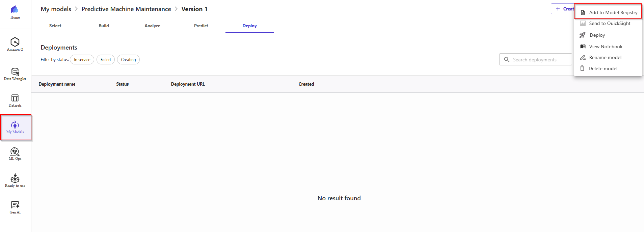Choose Send to QuickSight
Screen dimensions: 644x232
point(608,24)
